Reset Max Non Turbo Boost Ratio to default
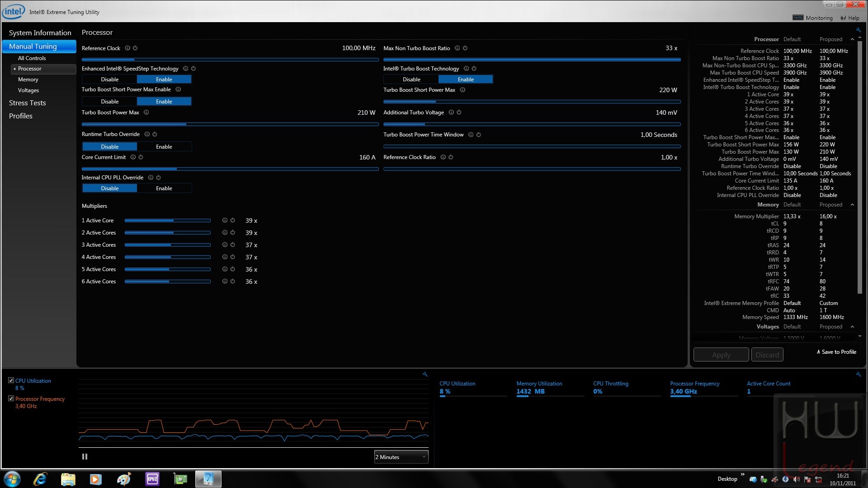868x488 pixels. tap(465, 48)
